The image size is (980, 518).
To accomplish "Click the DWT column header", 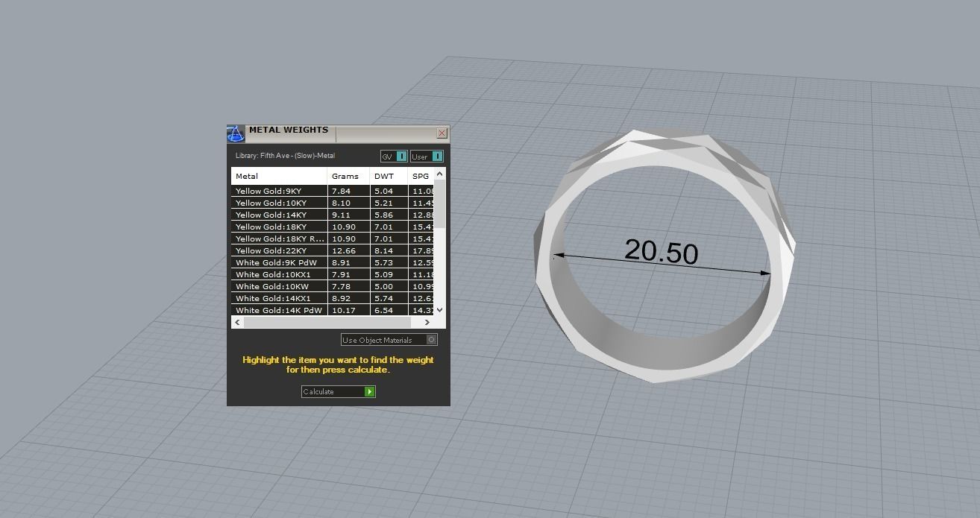I will point(389,176).
